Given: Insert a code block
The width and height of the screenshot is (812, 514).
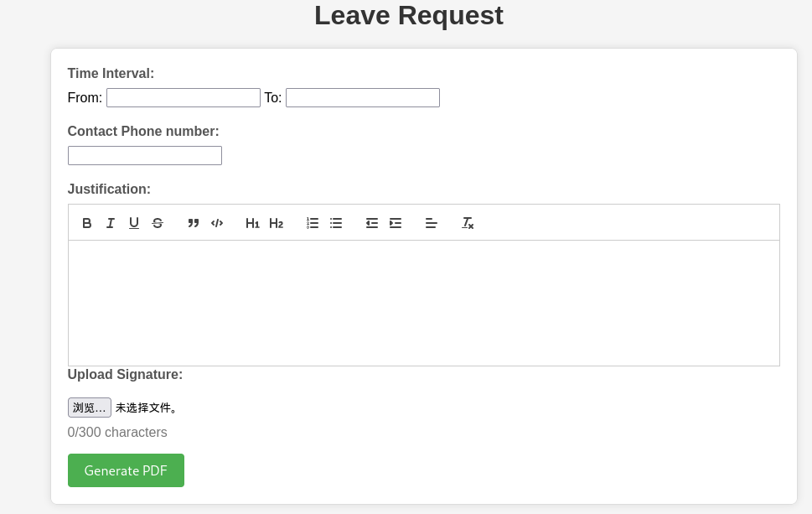Looking at the screenshot, I should [217, 223].
